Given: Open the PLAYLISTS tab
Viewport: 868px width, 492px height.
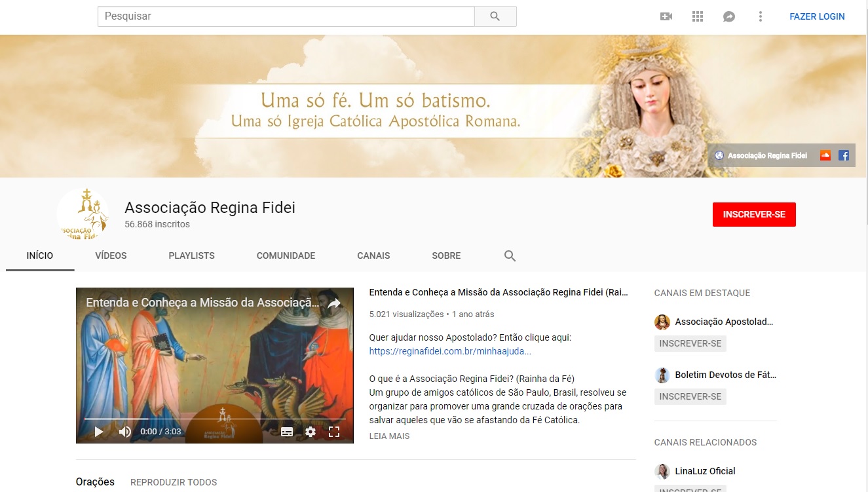Looking at the screenshot, I should (192, 255).
